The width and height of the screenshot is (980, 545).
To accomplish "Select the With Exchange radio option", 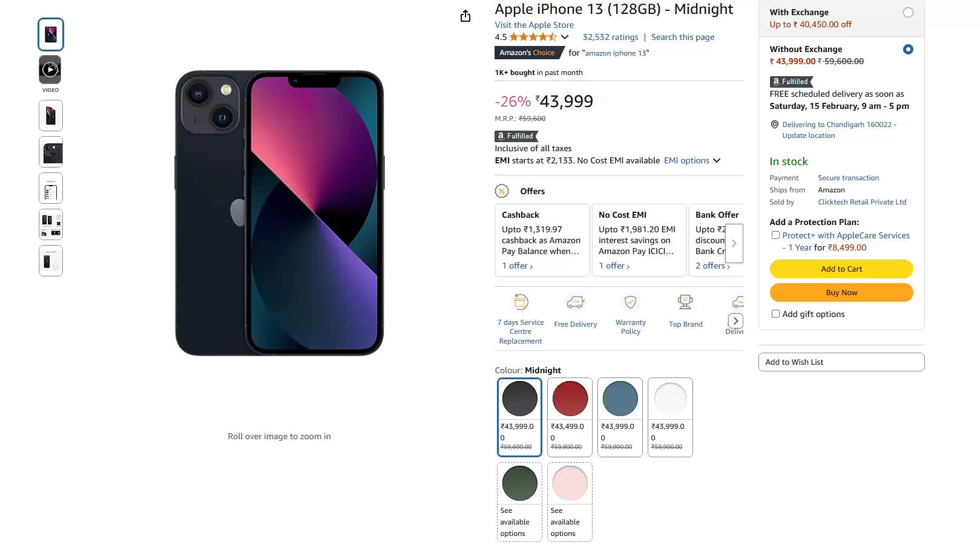I will (x=908, y=13).
